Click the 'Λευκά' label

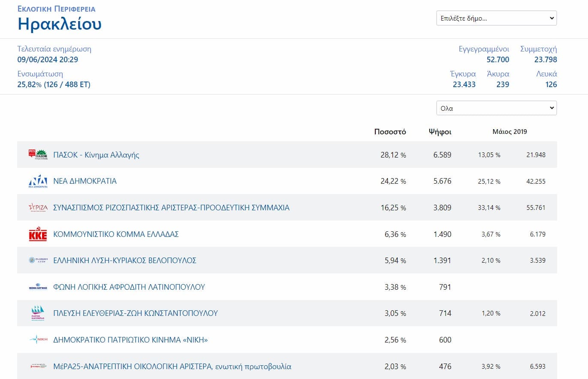pos(546,74)
